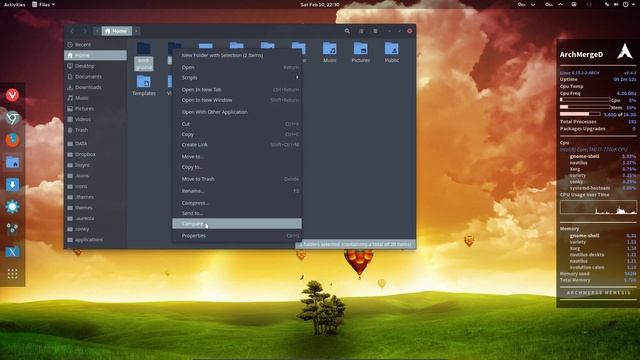
Task: Open Desktop in the sidebar
Action: (96, 66)
